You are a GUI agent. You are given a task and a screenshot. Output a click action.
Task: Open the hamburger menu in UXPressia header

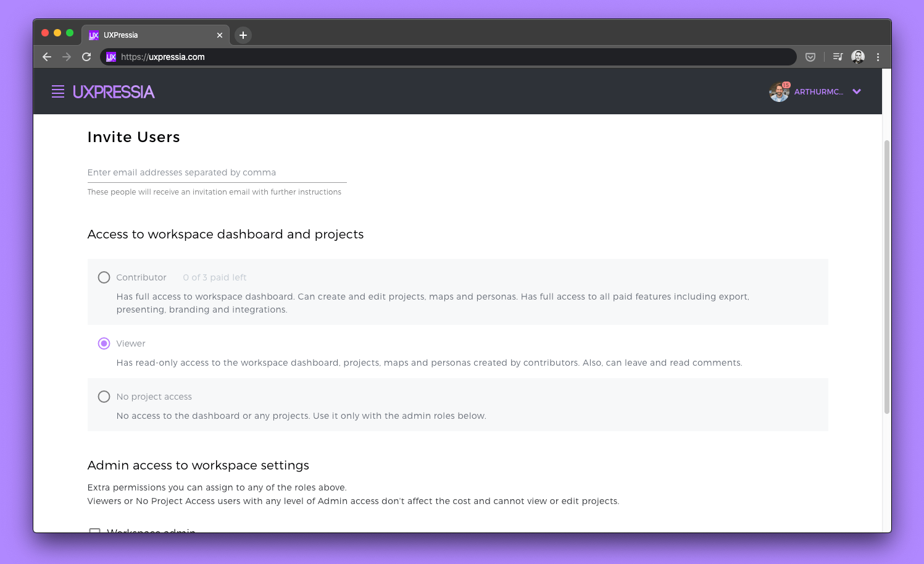[x=58, y=91]
